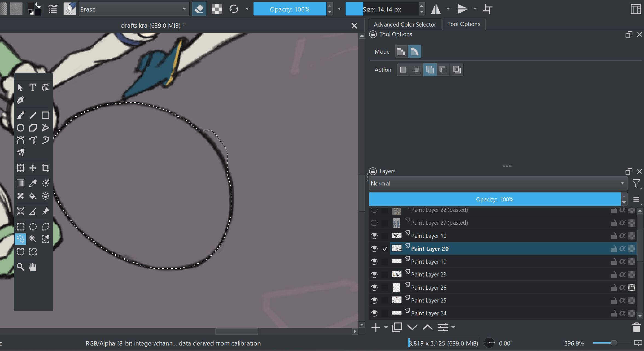Switch to the Advanced Color Selector tab
This screenshot has width=644, height=351.
coord(405,24)
